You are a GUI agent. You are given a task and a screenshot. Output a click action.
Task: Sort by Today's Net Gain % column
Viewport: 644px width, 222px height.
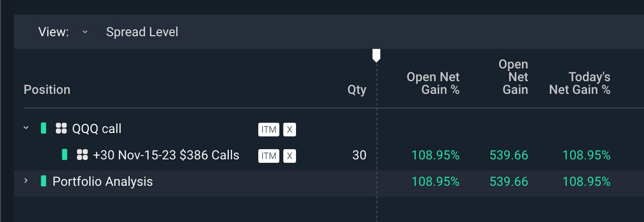pos(580,83)
